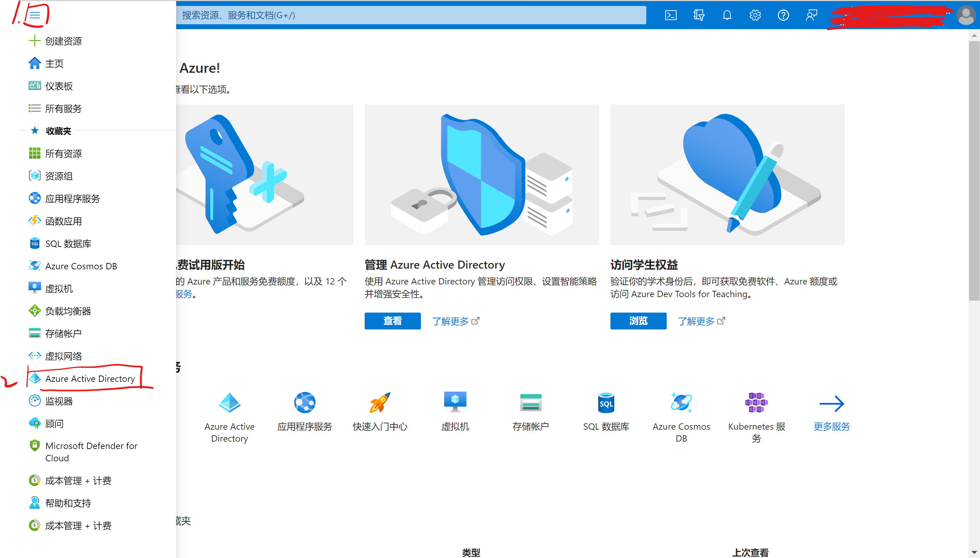Open the 应用程序服务 service tile
The height and width of the screenshot is (558, 980).
click(x=304, y=412)
